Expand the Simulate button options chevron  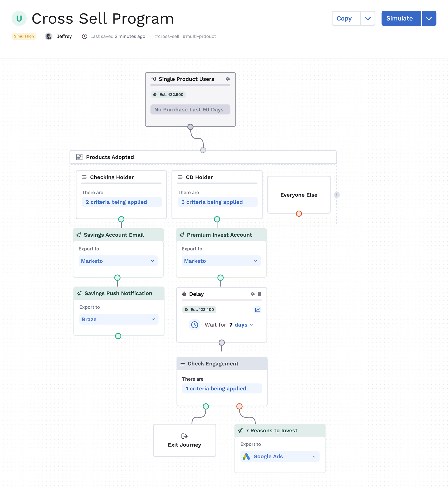(429, 18)
